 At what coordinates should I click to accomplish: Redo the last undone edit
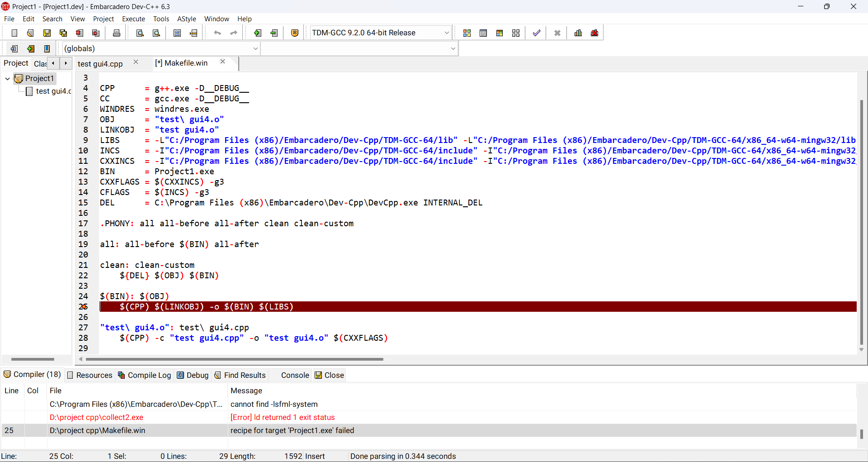click(234, 33)
